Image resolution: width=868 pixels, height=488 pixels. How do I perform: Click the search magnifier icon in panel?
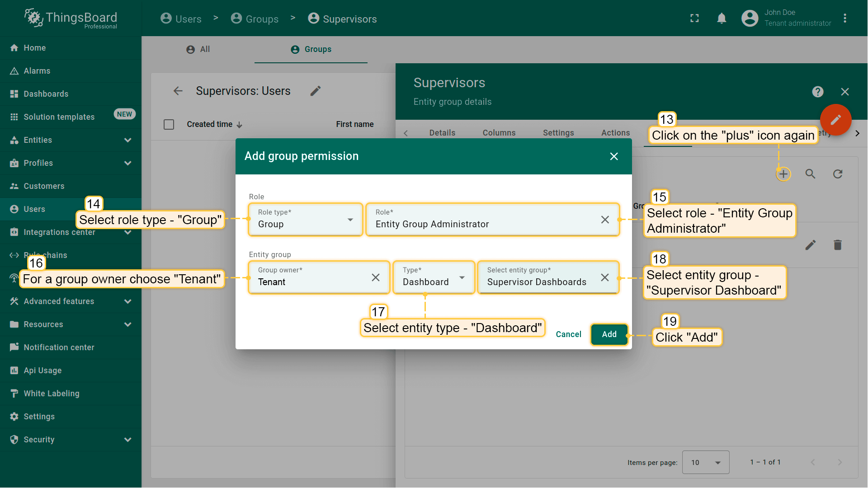pos(810,174)
